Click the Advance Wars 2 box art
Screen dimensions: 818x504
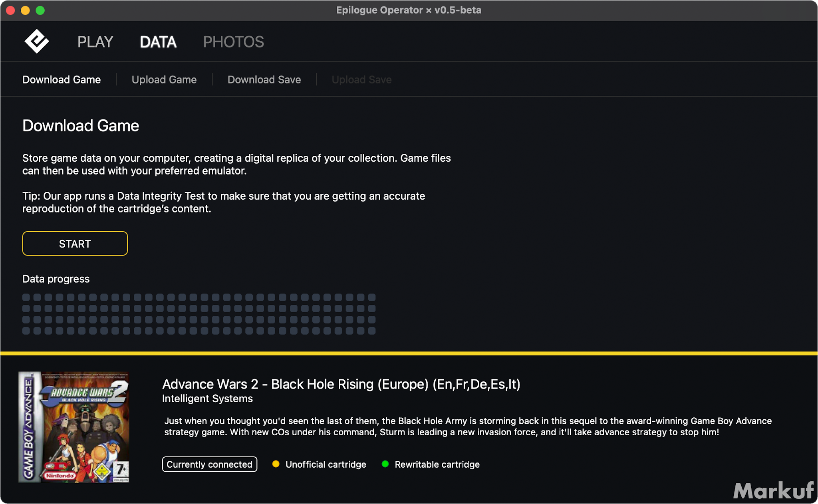74,427
